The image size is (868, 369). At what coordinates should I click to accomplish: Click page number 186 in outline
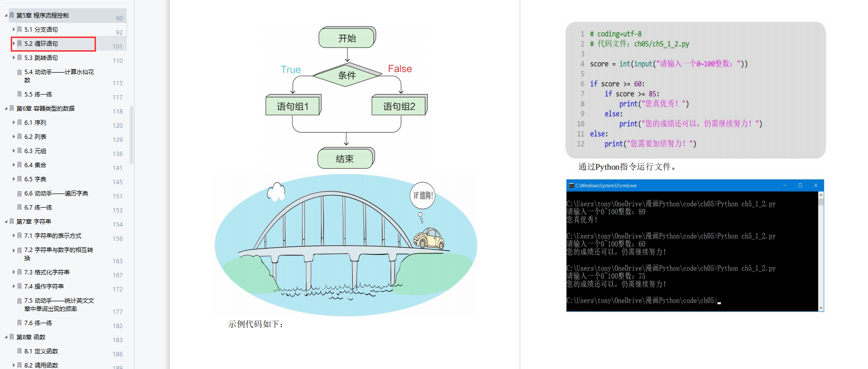(118, 354)
